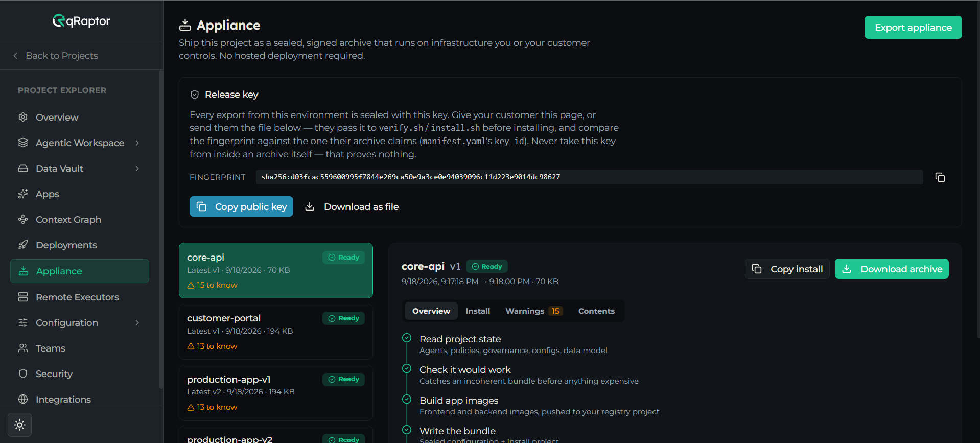Click the Configuration sliders icon
Screen dimensions: 980x443
[x=23, y=322]
